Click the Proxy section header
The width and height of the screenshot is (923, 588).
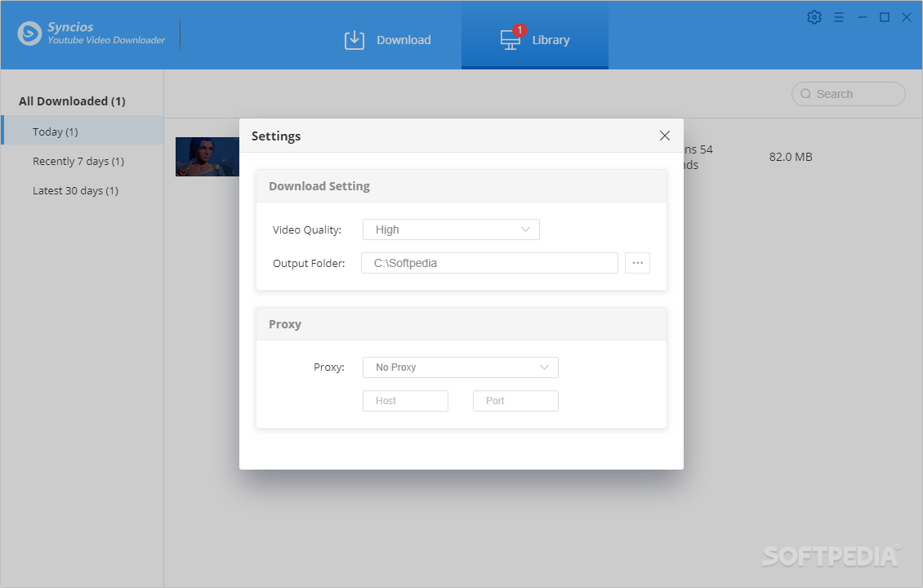(x=461, y=324)
